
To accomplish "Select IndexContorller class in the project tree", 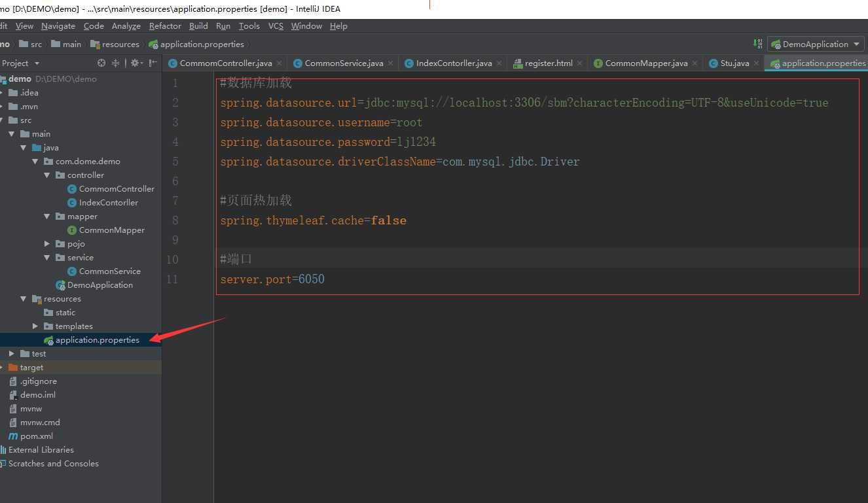I will 103,203.
